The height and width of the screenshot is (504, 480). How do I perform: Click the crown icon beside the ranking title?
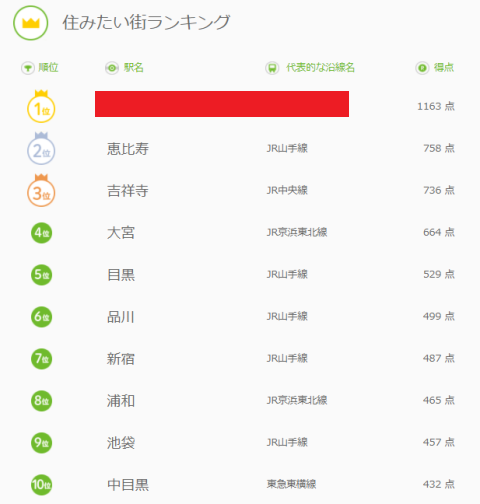coord(31,23)
